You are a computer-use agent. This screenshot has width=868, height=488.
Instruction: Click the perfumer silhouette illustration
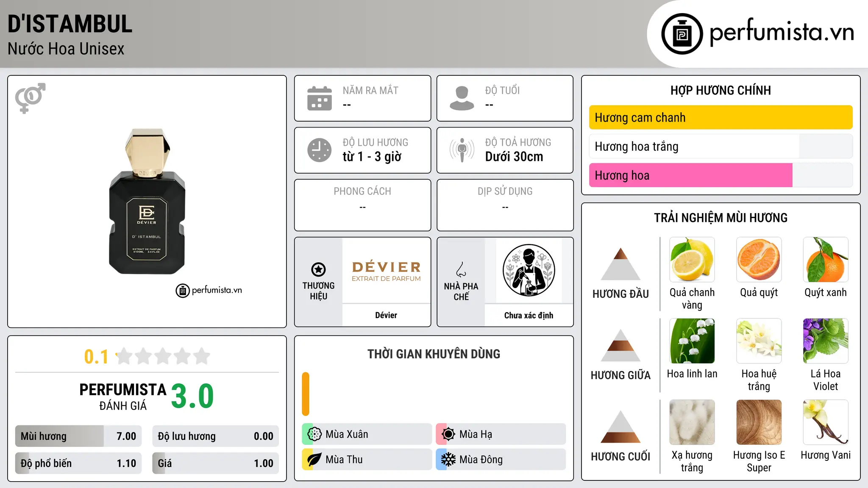click(529, 270)
